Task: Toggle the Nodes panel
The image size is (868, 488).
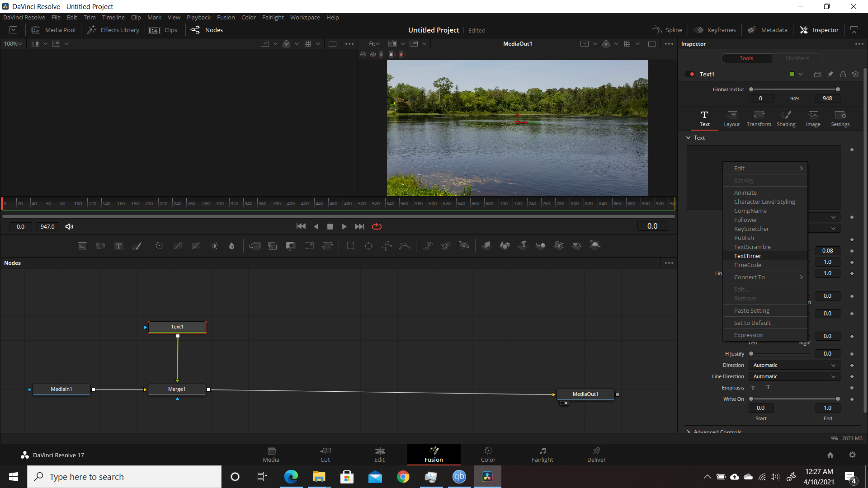Action: click(x=207, y=30)
